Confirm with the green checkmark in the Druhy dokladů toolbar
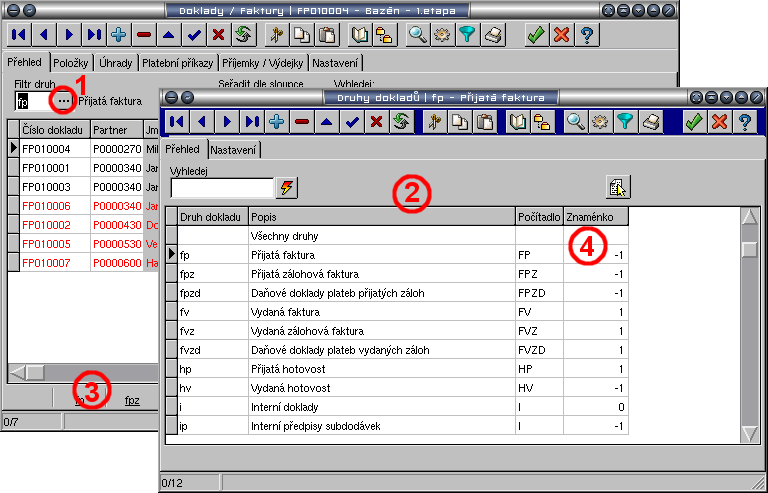The image size is (768, 493). (x=692, y=122)
